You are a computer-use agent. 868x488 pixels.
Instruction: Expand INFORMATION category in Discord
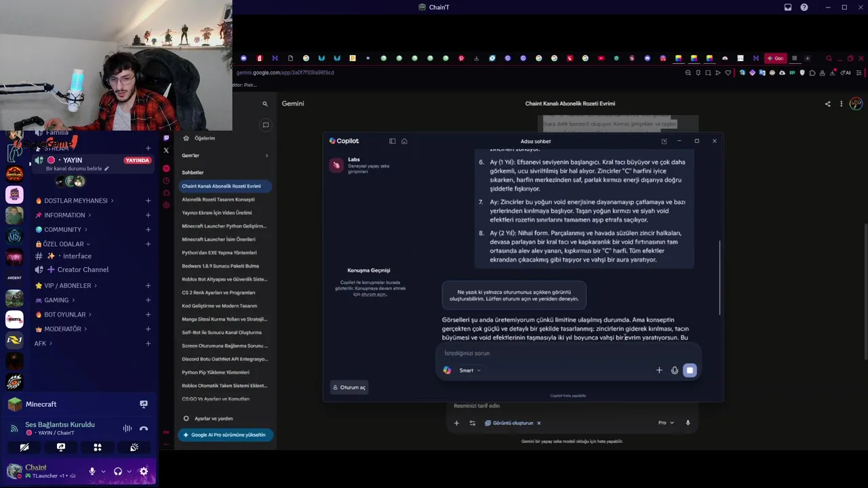(x=64, y=215)
